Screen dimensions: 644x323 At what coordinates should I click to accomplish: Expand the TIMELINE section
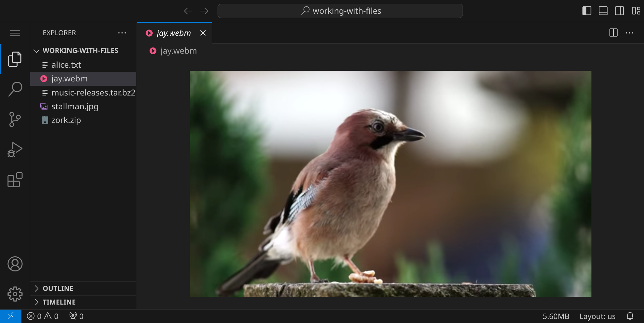tap(59, 302)
